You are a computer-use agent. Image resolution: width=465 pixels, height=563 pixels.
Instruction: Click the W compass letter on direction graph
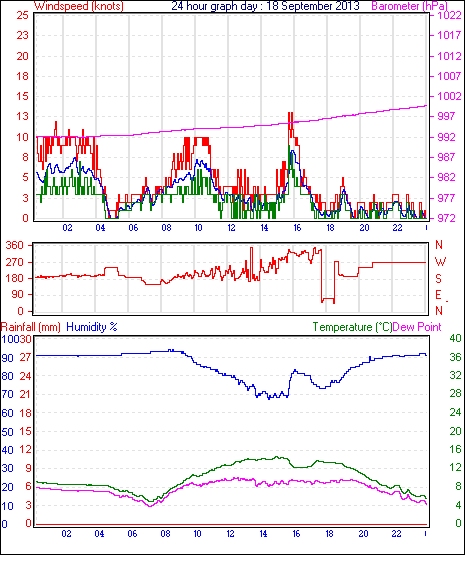pyautogui.click(x=440, y=262)
